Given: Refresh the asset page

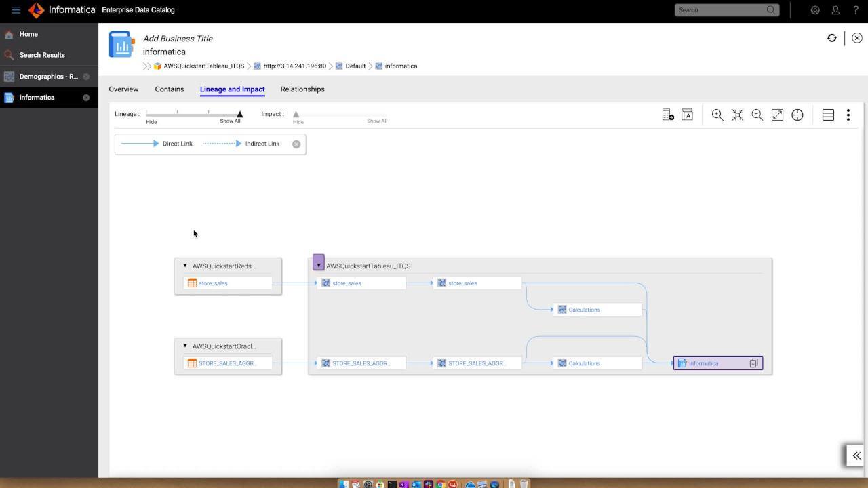Looking at the screenshot, I should click(832, 38).
